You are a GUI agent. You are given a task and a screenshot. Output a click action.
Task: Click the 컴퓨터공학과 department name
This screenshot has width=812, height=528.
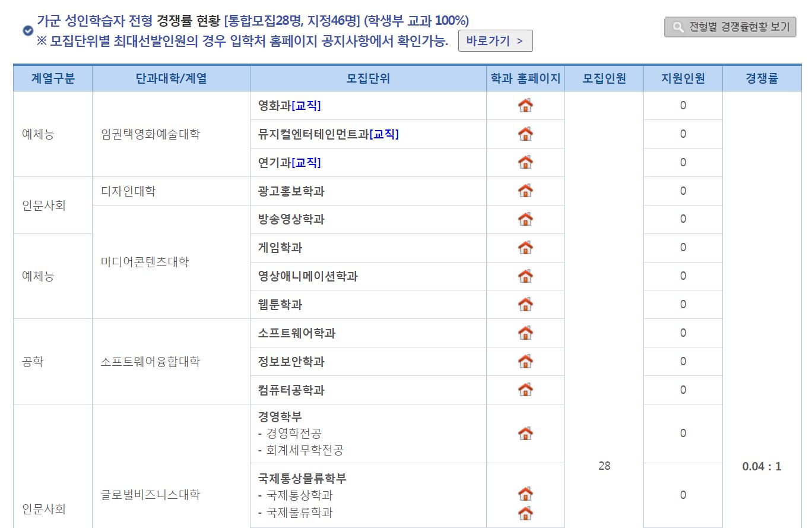click(x=291, y=390)
